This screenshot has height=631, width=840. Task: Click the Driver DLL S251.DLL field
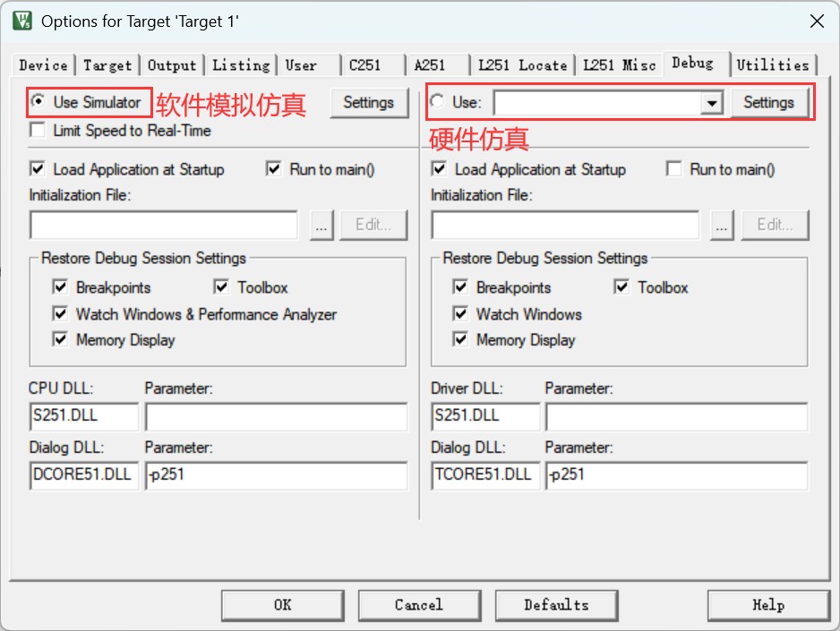point(485,417)
